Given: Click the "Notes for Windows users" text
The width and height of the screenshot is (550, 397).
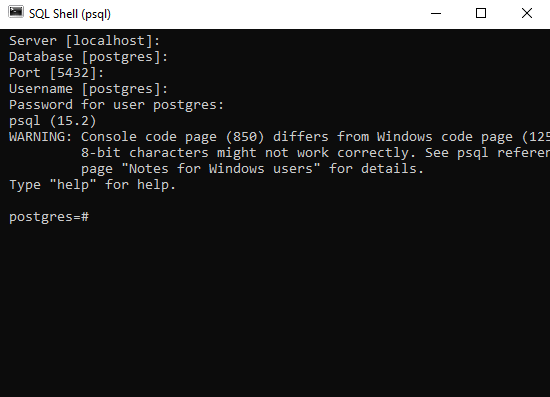Looking at the screenshot, I should tap(221, 169).
